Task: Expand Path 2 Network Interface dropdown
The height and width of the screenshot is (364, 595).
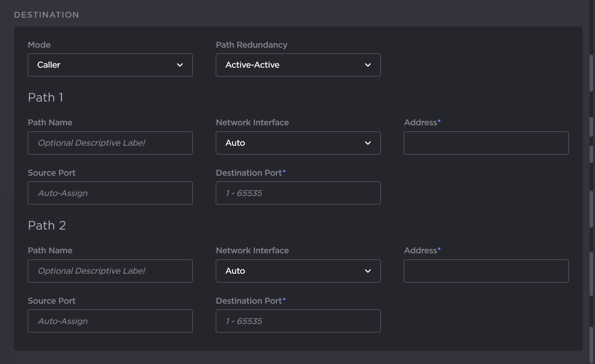Action: click(298, 271)
